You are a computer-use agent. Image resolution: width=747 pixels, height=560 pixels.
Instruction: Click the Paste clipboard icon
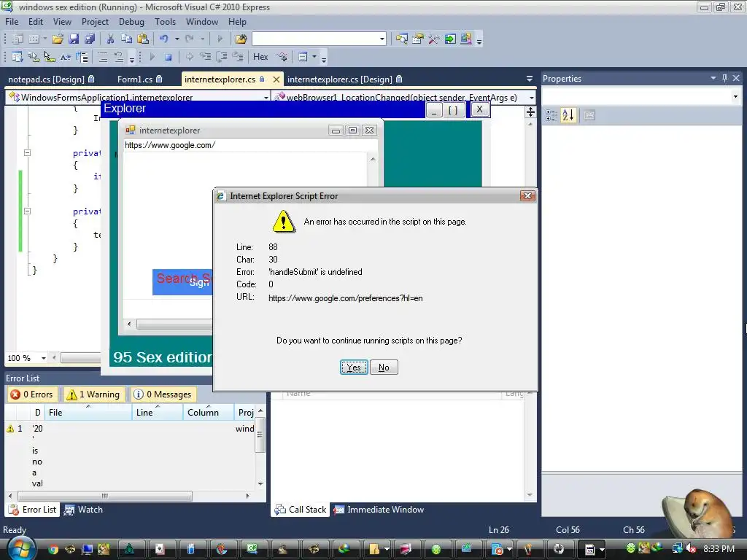(x=142, y=39)
